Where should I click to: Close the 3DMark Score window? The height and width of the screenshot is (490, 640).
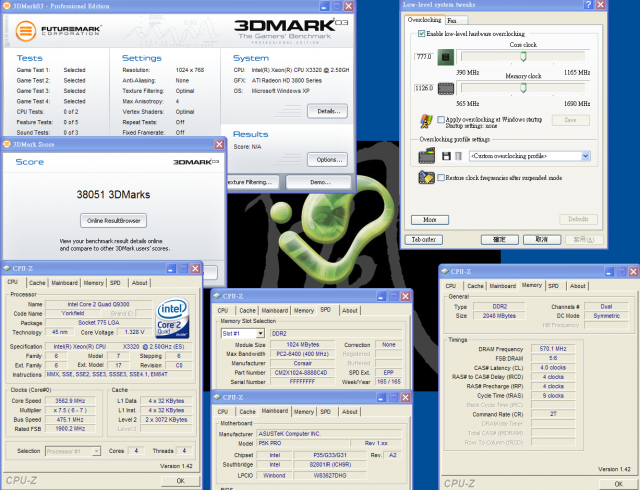tap(219, 145)
